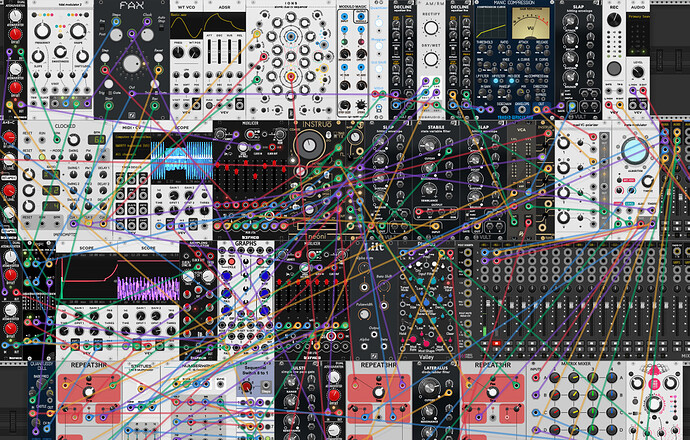Viewport: 690px width, 440px height.
Task: Adjust Attack knob on Manic Compression
Action: [x=523, y=50]
